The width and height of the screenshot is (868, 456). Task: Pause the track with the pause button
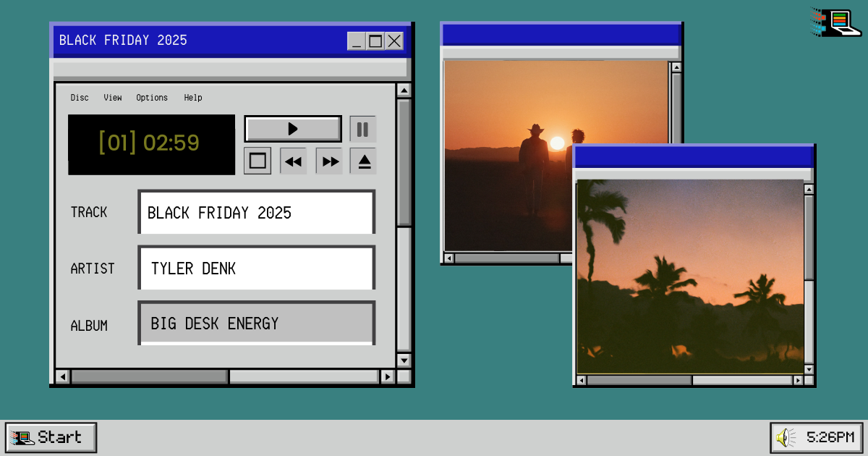pos(362,130)
